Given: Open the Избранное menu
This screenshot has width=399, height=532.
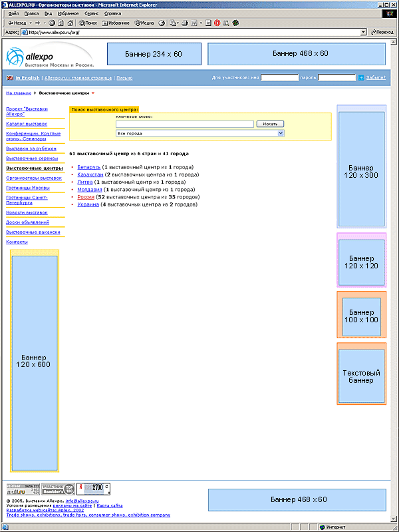Looking at the screenshot, I should click(68, 13).
